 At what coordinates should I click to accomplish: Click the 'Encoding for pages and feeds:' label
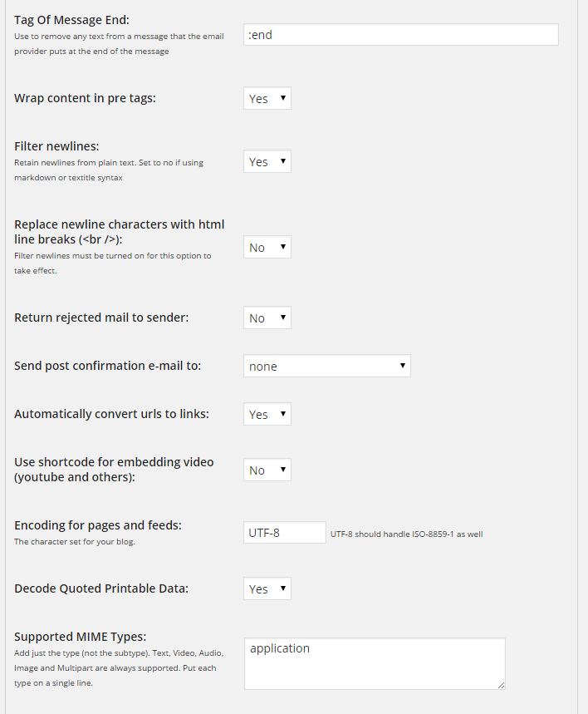(98, 525)
